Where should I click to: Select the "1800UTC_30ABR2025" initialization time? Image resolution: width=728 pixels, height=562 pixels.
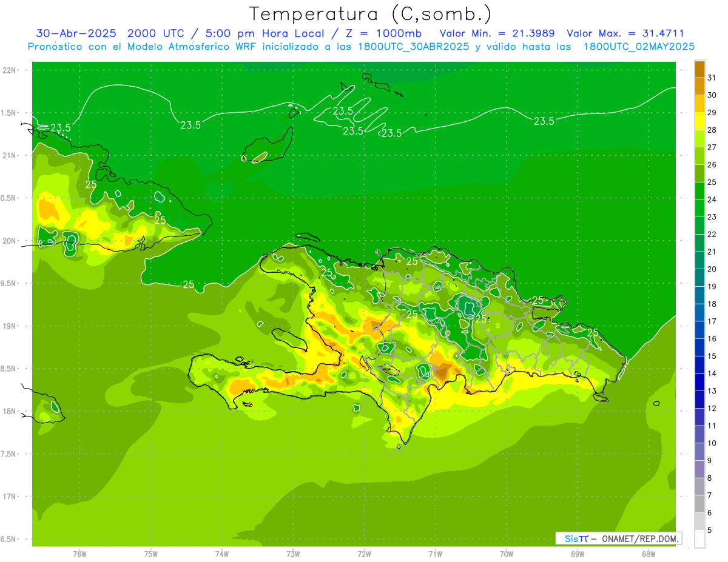(412, 47)
